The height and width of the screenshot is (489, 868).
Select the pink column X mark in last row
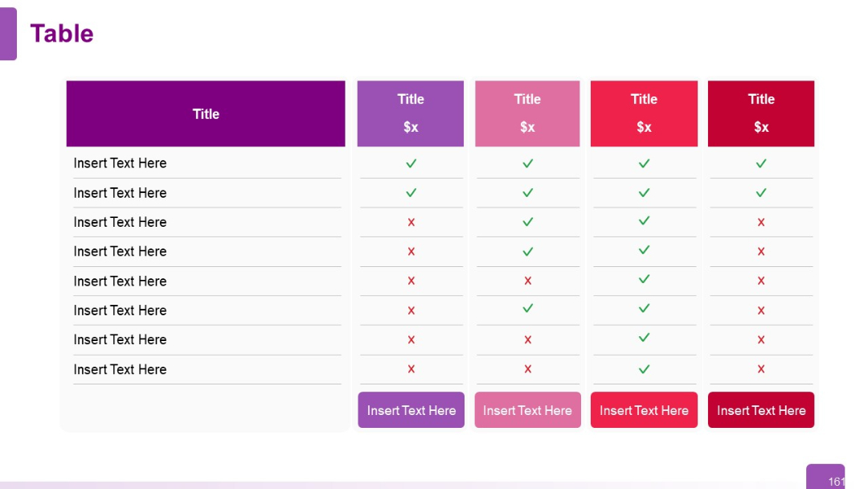point(527,369)
